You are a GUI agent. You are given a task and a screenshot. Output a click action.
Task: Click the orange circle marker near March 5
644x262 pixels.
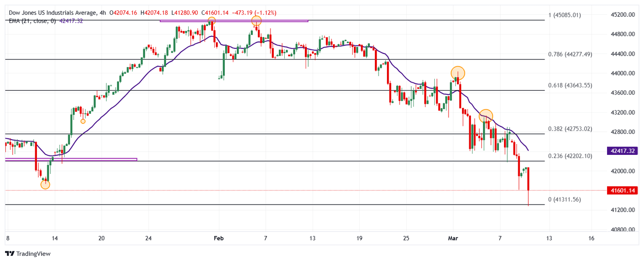(486, 116)
